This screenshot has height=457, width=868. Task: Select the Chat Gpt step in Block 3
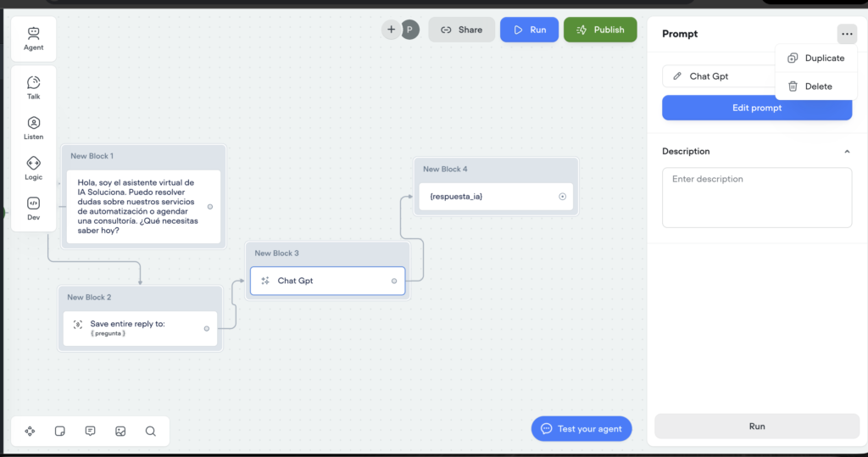(327, 281)
